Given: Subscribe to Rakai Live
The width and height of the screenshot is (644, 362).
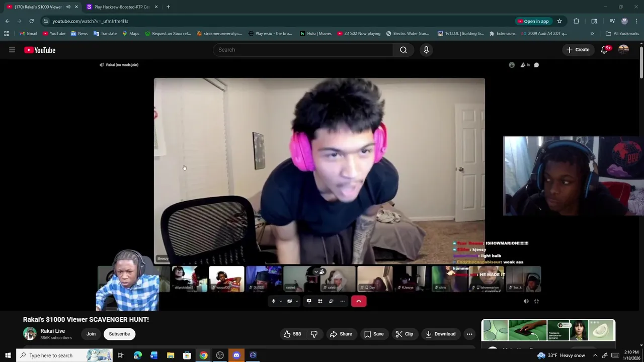Looking at the screenshot, I should coord(119,334).
